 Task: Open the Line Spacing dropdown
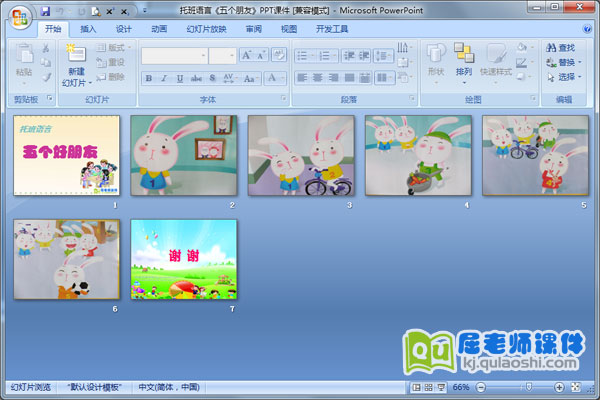383,56
